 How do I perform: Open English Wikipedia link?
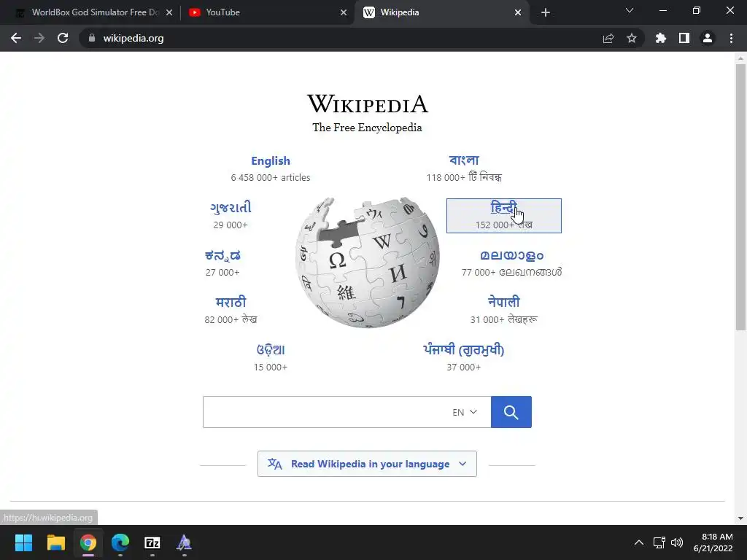click(271, 161)
